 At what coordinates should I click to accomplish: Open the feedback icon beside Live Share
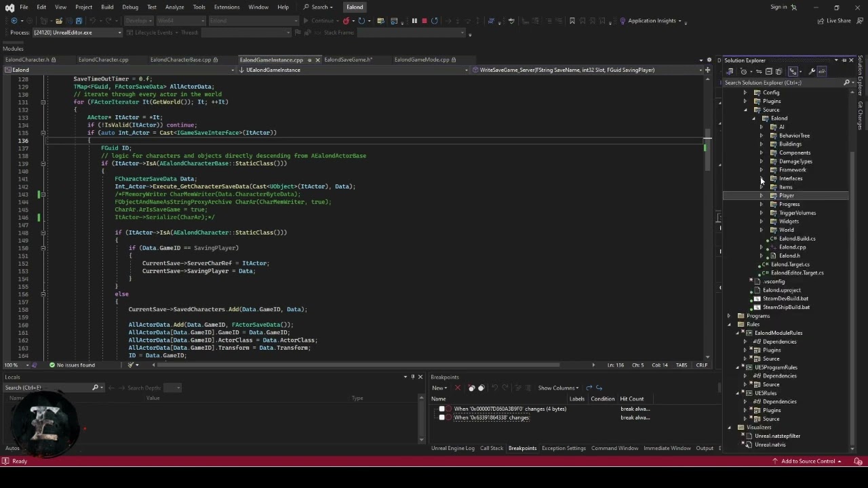(860, 20)
